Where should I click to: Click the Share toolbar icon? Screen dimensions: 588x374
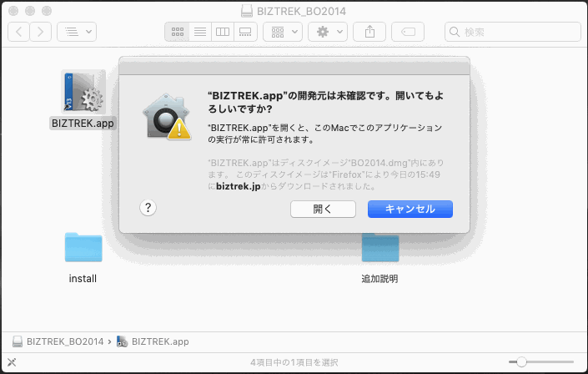(369, 32)
